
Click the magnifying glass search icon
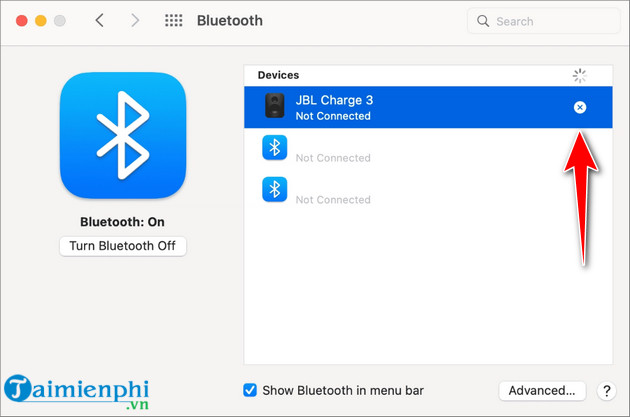click(x=483, y=21)
